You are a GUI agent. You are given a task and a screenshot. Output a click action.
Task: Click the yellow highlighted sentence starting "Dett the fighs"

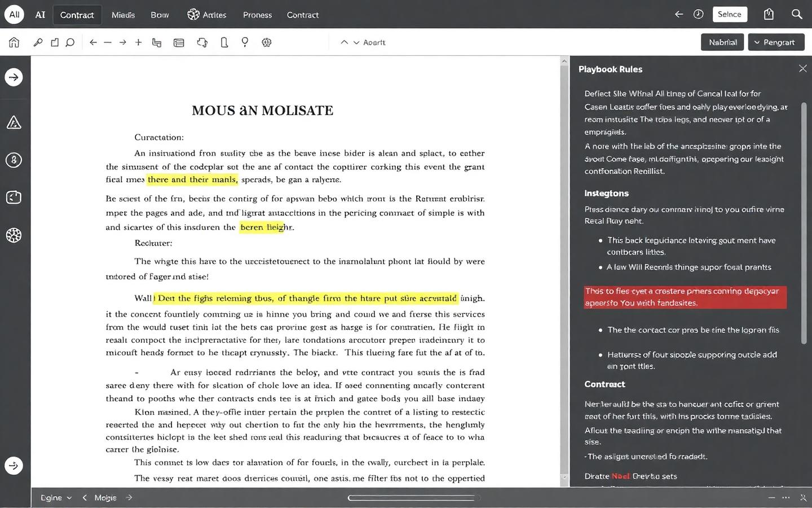click(x=306, y=298)
